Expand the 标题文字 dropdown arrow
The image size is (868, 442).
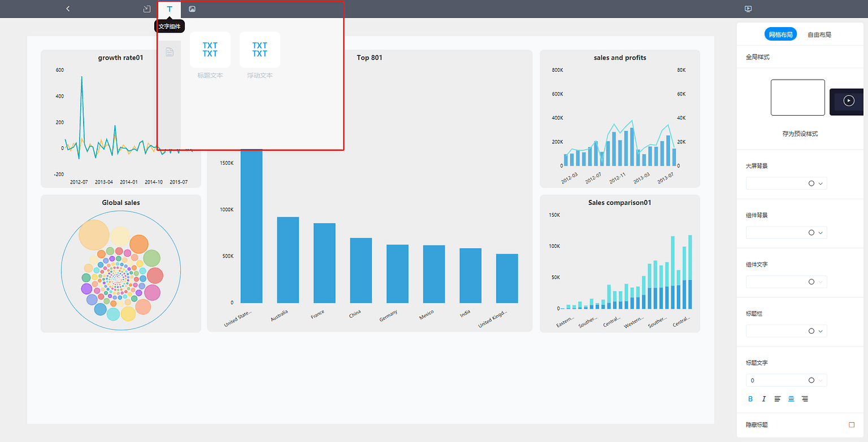point(821,380)
